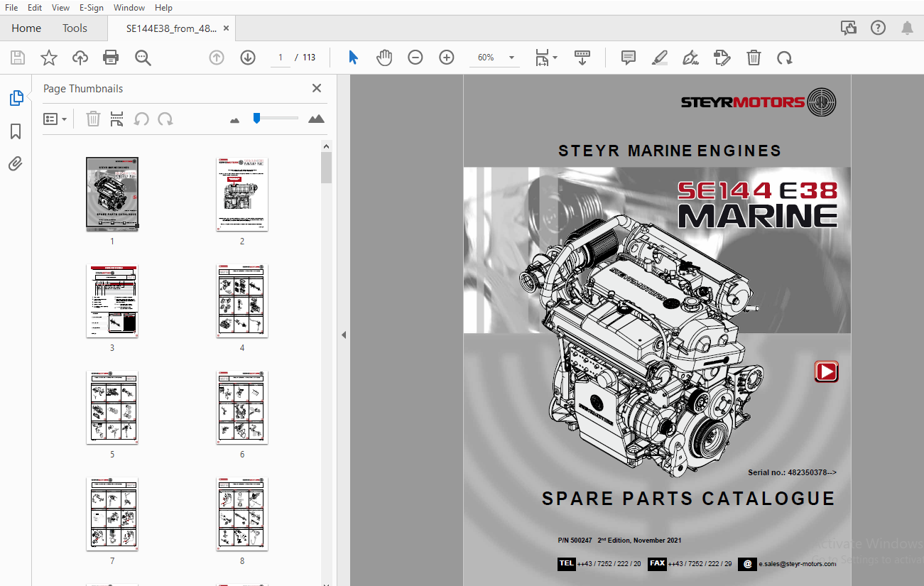Open the Find text search tool
The width and height of the screenshot is (924, 586).
[143, 58]
